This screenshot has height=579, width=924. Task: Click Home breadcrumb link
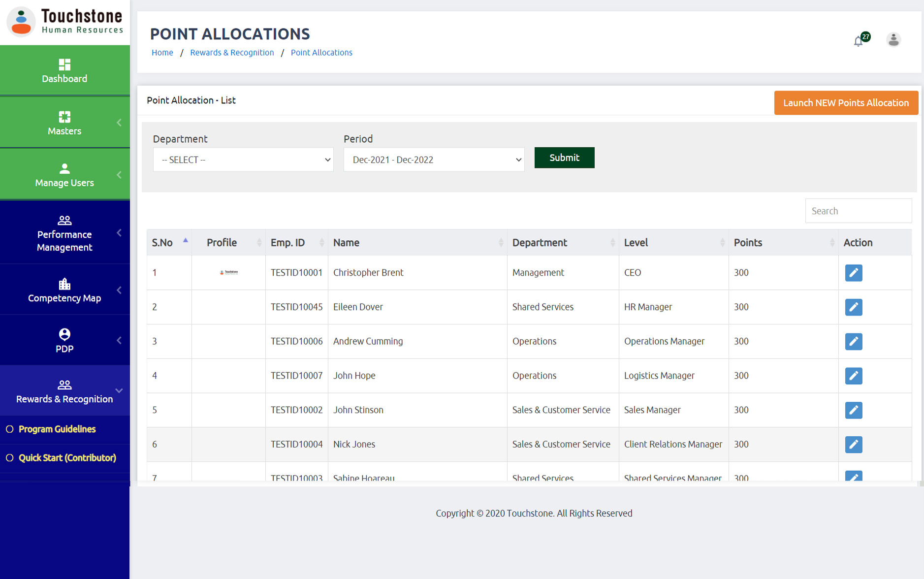click(162, 53)
